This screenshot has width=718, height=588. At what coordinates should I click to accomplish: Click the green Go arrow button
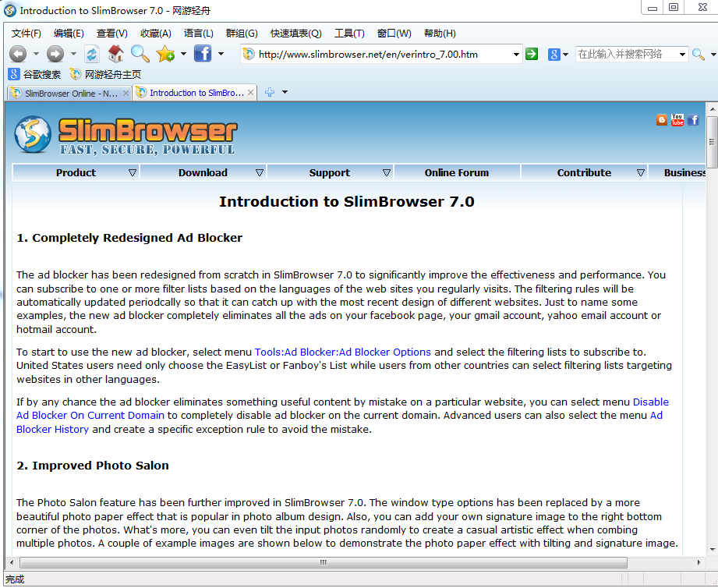tap(532, 54)
